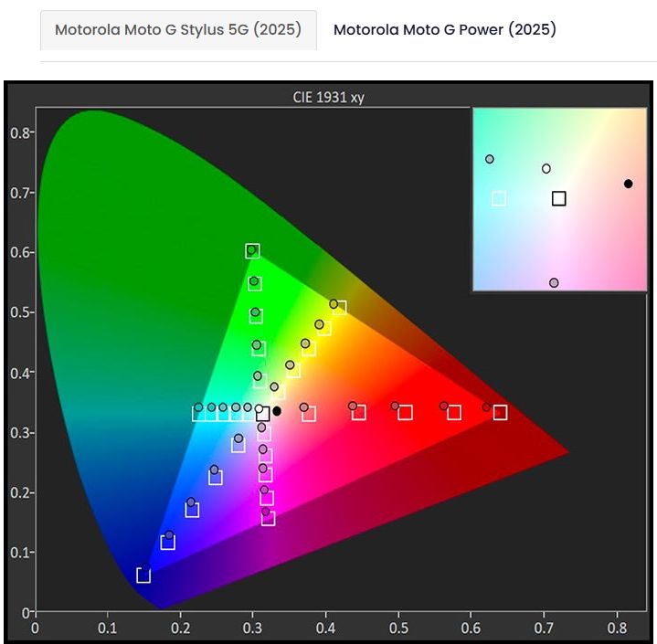Click the black-outlined white point square in main chart
Image resolution: width=657 pixels, height=644 pixels.
click(263, 414)
